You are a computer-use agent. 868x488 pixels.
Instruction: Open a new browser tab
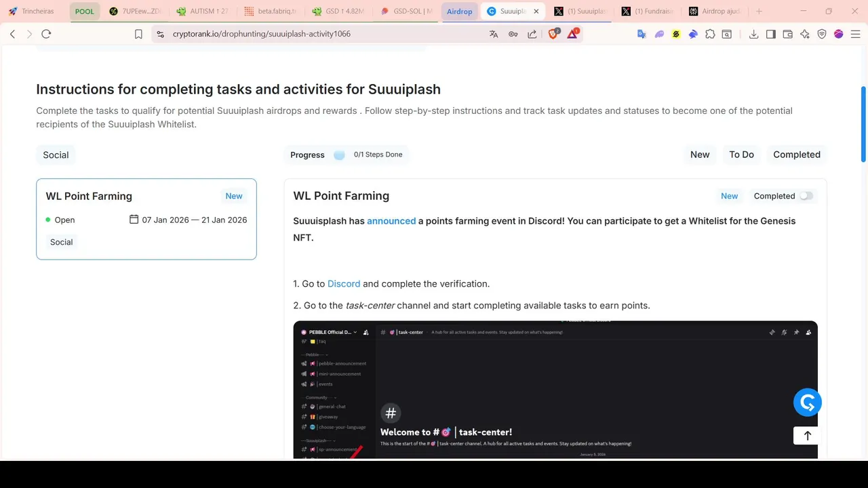(759, 12)
